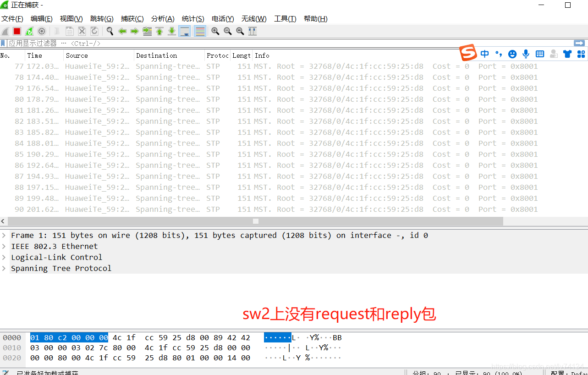Click the open capture file icon
Viewport: 588px width, 375px height.
57,31
